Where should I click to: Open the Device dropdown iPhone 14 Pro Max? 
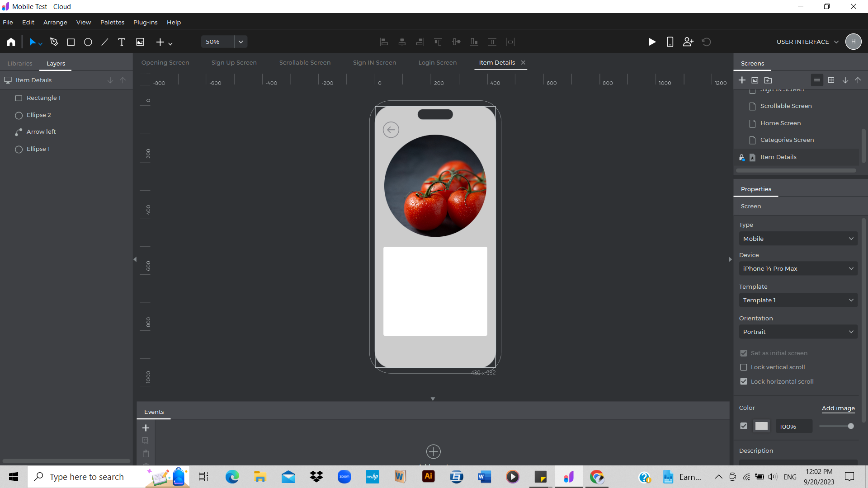click(798, 268)
